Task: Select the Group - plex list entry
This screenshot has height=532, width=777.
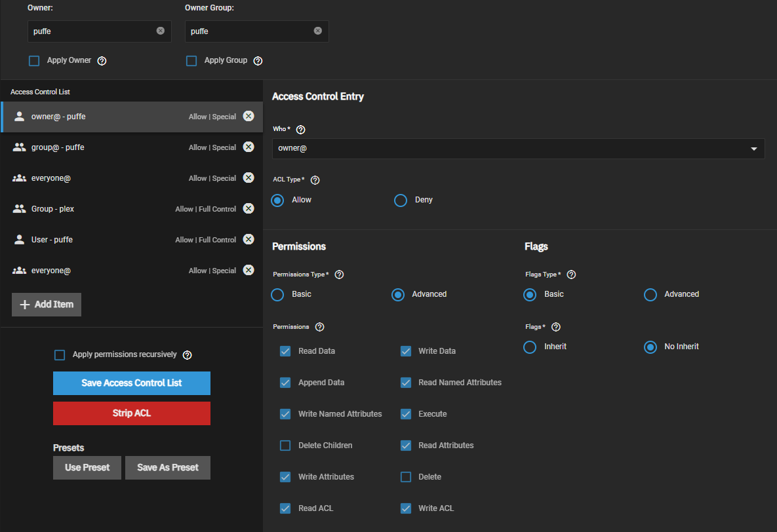Action: coord(132,209)
